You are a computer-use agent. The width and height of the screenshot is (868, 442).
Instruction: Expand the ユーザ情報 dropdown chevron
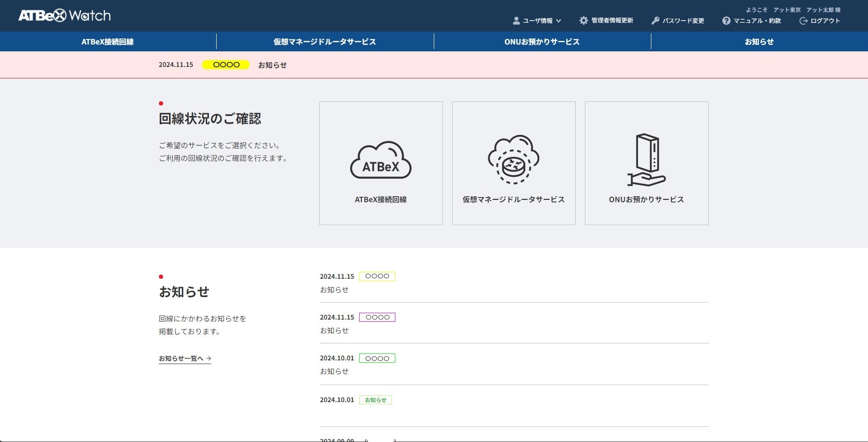click(x=558, y=21)
